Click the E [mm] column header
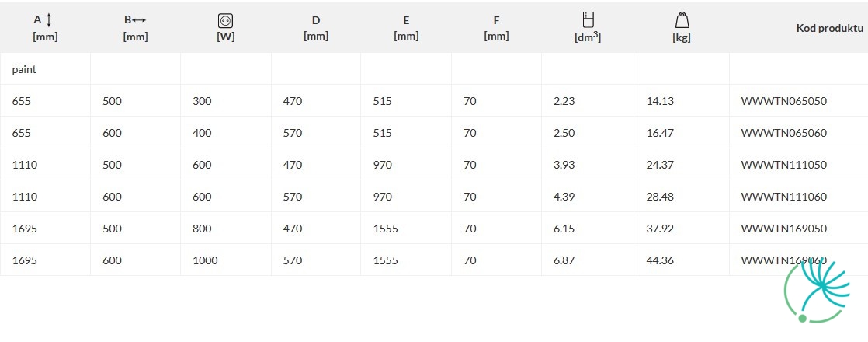The image size is (868, 342). pos(406,28)
